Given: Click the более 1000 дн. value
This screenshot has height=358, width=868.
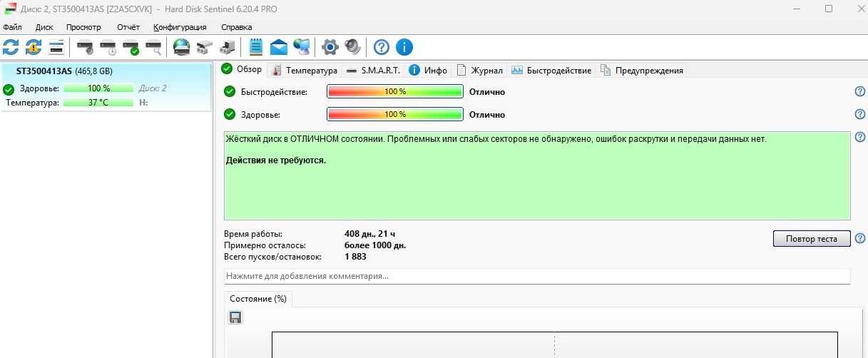Looking at the screenshot, I should (x=375, y=245).
